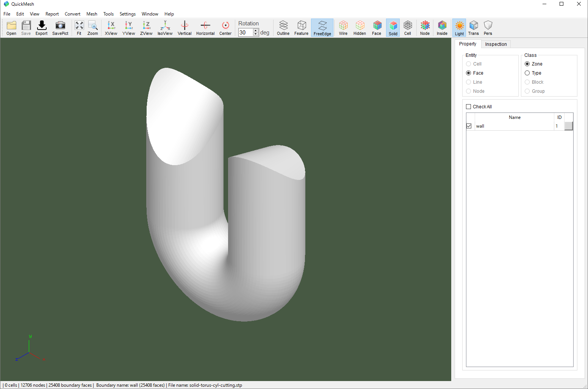Click the wall zone color swatch

[x=569, y=126]
